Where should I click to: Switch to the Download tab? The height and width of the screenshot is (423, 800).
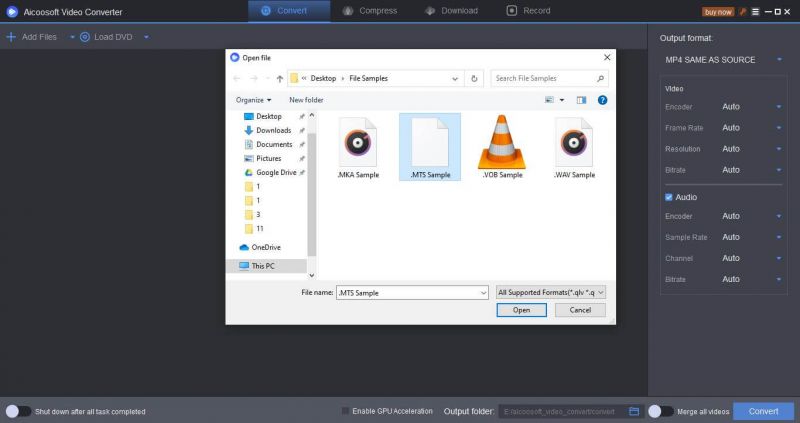[x=452, y=11]
